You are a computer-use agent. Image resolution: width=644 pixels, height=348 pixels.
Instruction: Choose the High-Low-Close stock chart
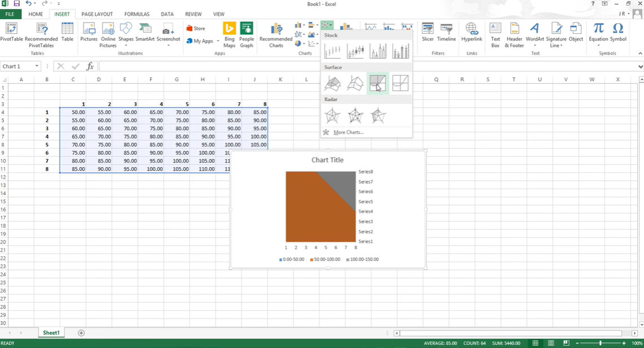tap(332, 51)
